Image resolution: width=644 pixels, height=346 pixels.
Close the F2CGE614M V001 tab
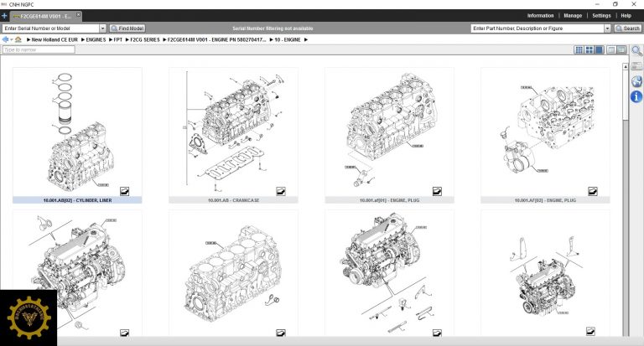(78, 15)
